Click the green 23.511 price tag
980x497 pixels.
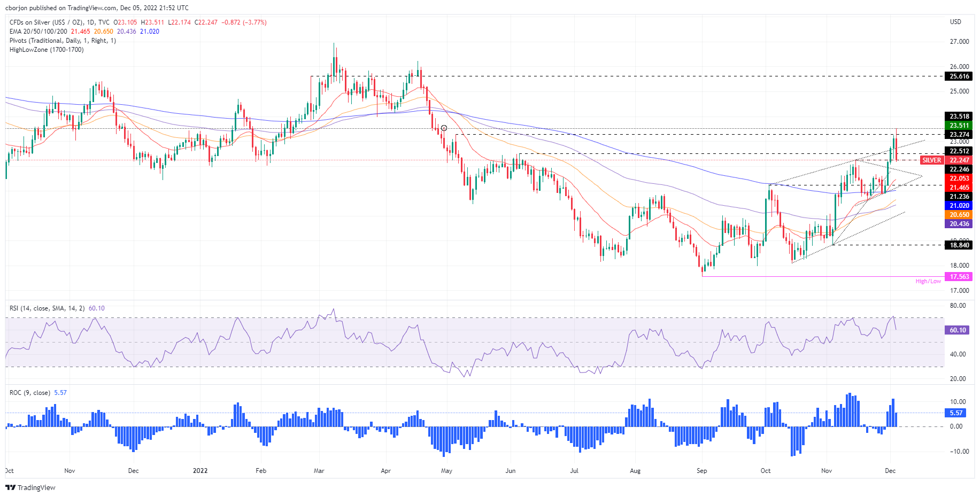tap(959, 126)
